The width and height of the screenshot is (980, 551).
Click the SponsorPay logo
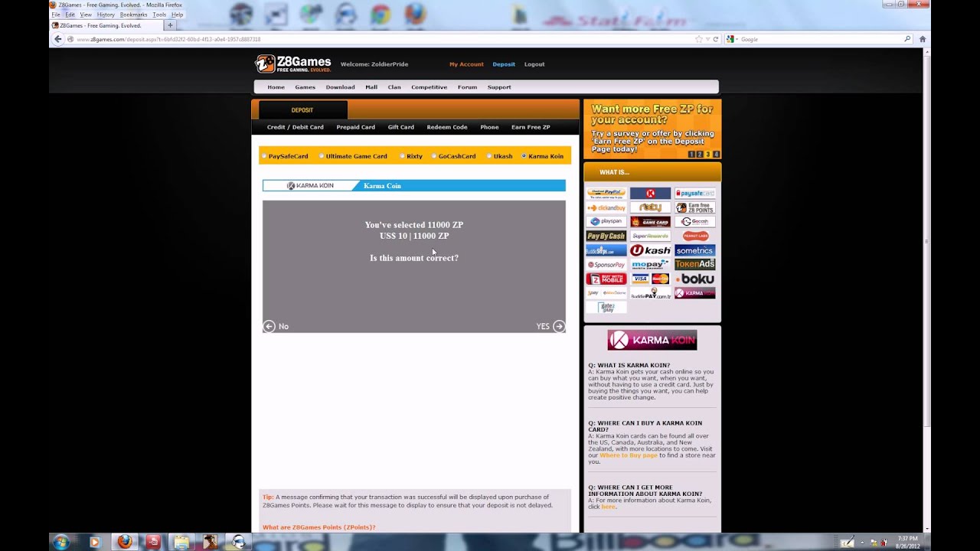606,264
